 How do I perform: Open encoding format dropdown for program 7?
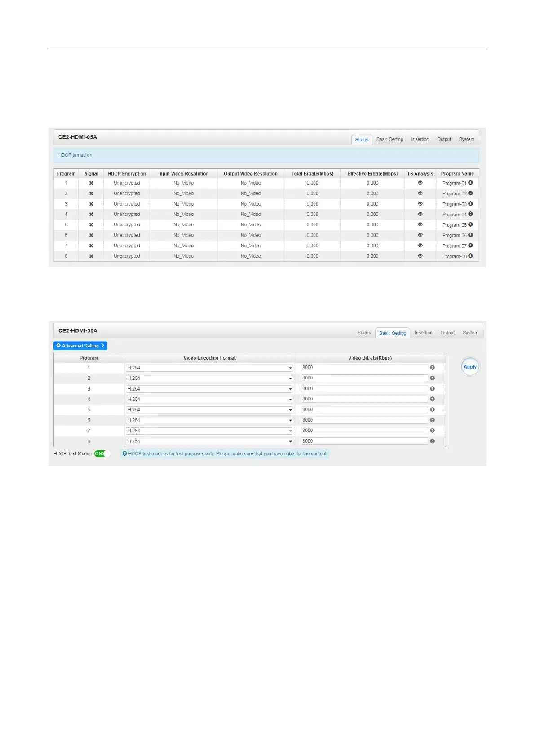pyautogui.click(x=209, y=431)
